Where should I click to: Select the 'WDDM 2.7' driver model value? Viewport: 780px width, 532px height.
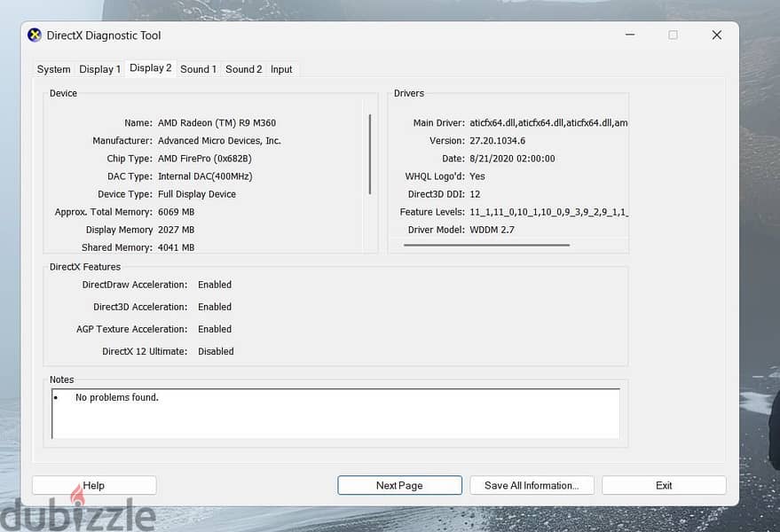click(492, 230)
